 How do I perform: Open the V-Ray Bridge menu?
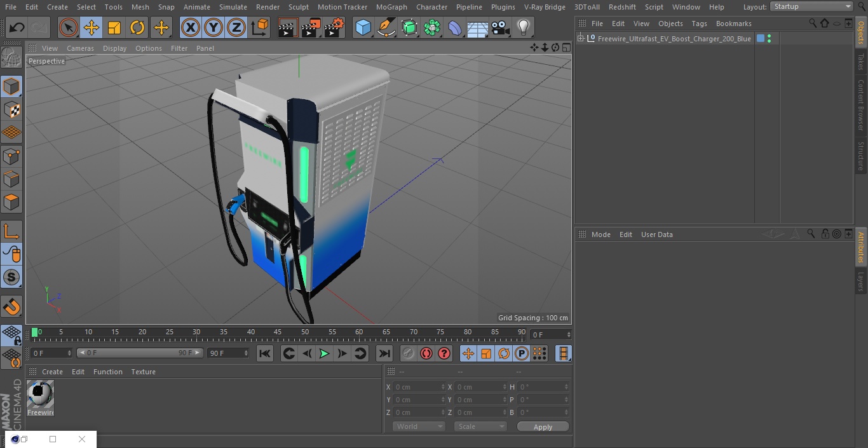tap(545, 7)
